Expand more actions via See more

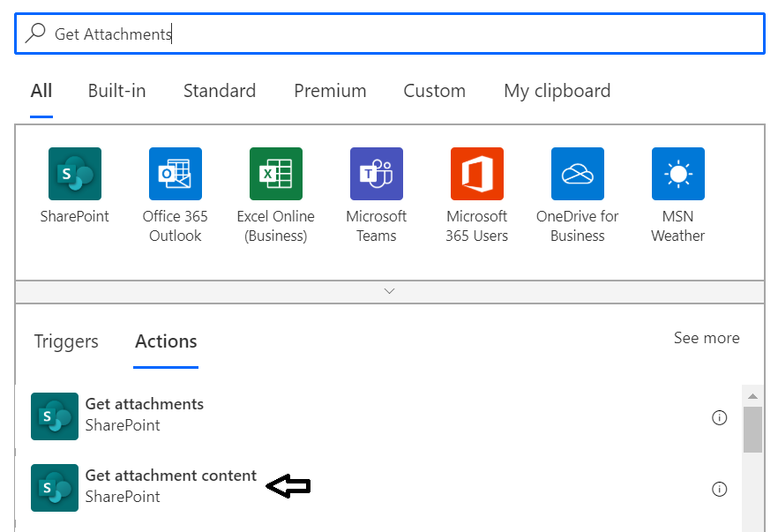pyautogui.click(x=706, y=338)
